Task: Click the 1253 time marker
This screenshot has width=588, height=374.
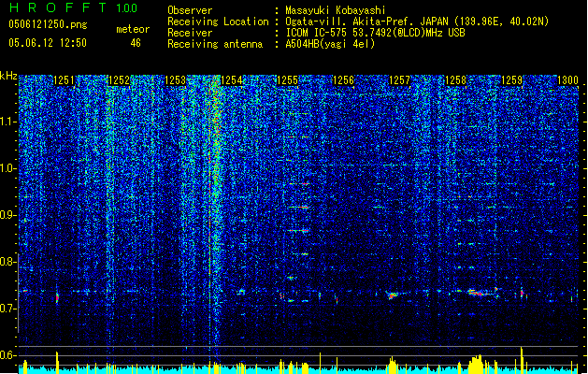Action: [175, 80]
